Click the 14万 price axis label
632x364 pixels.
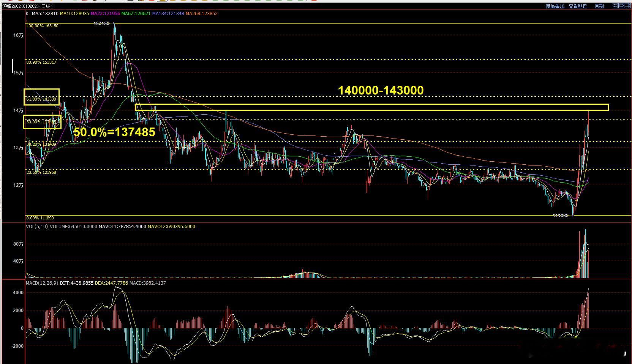(18, 110)
